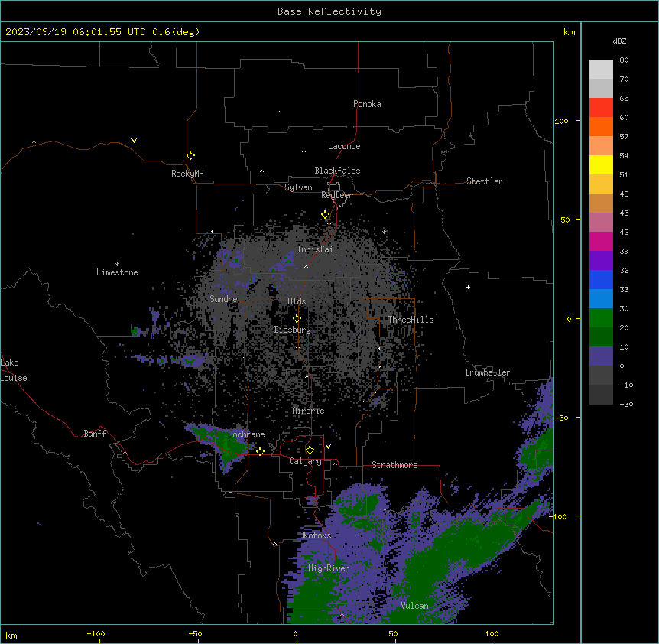The height and width of the screenshot is (644, 659).
Task: Click the km label at top right
Action: pos(570,32)
